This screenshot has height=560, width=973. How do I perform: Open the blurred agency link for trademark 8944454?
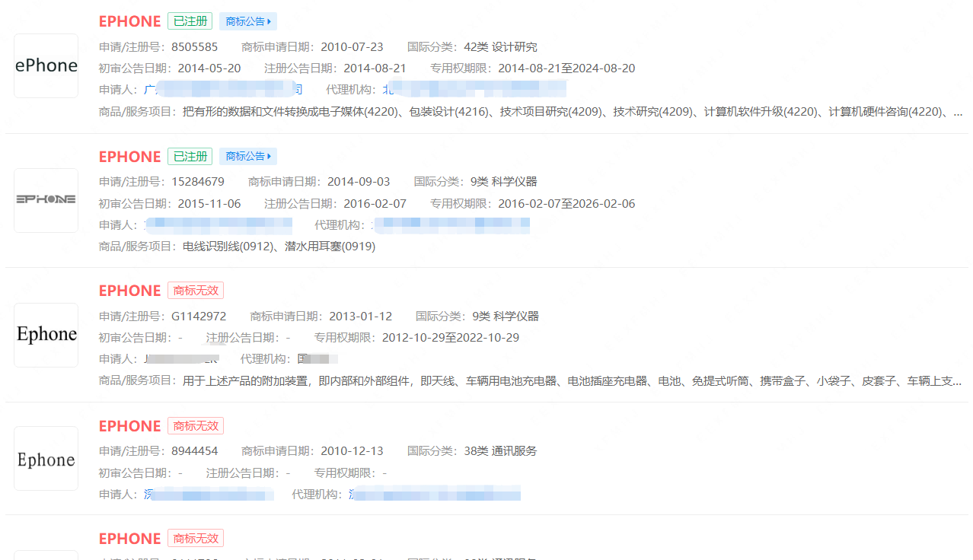coord(435,495)
